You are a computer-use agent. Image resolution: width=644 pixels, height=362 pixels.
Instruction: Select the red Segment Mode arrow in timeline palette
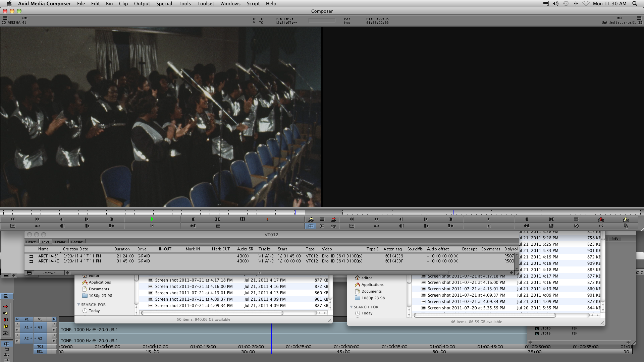[6, 306]
